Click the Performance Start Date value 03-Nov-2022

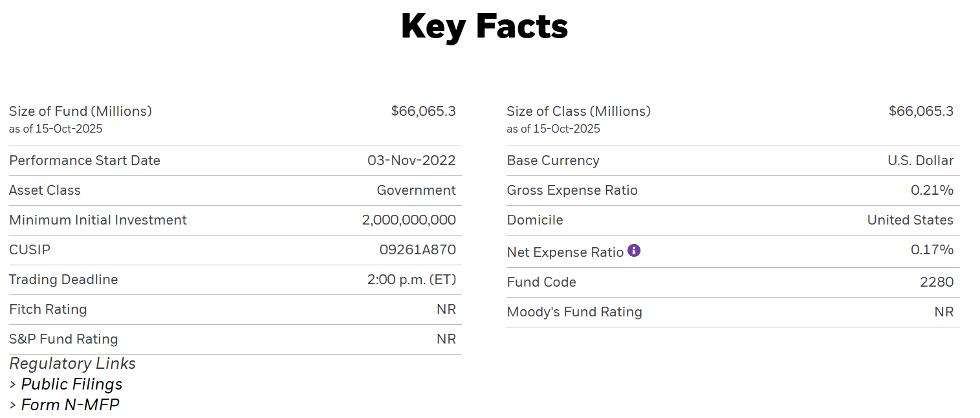411,160
